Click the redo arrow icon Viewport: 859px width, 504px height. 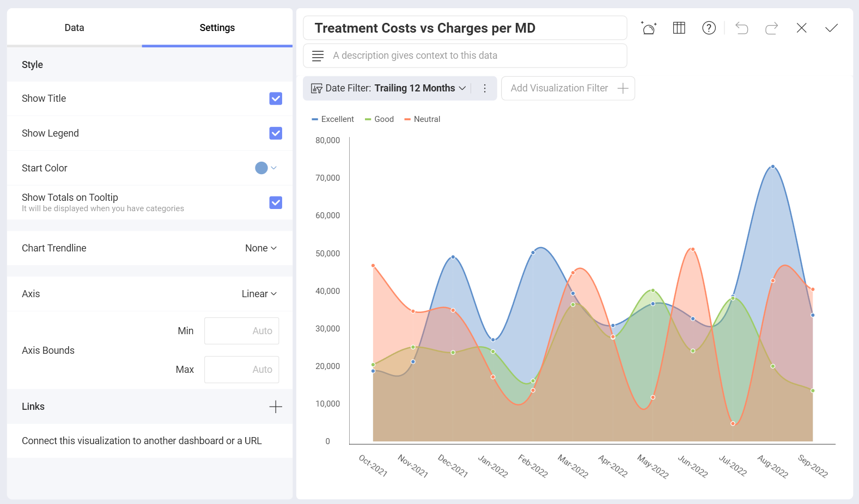(x=771, y=28)
